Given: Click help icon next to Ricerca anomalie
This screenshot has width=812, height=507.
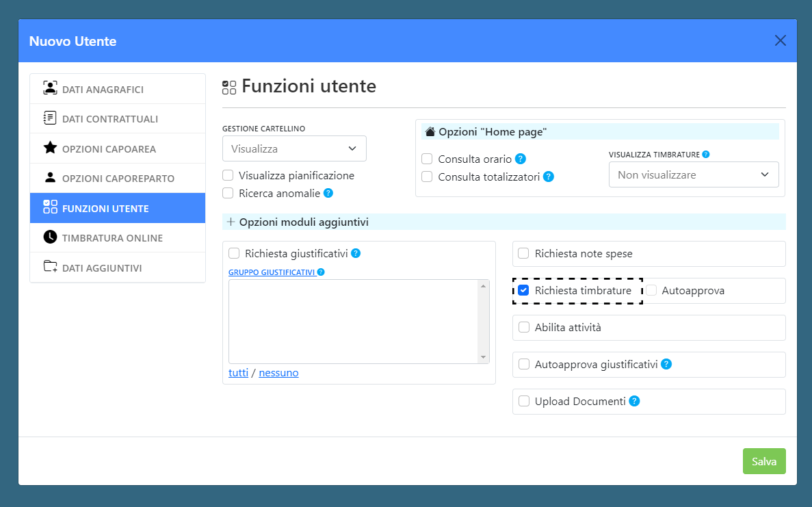Looking at the screenshot, I should 328,193.
